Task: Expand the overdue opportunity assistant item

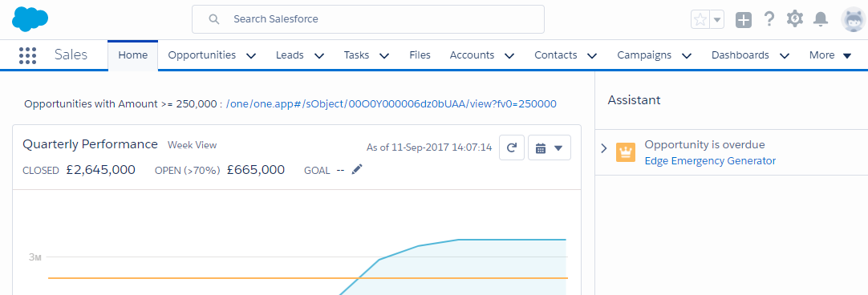Action: 604,147
